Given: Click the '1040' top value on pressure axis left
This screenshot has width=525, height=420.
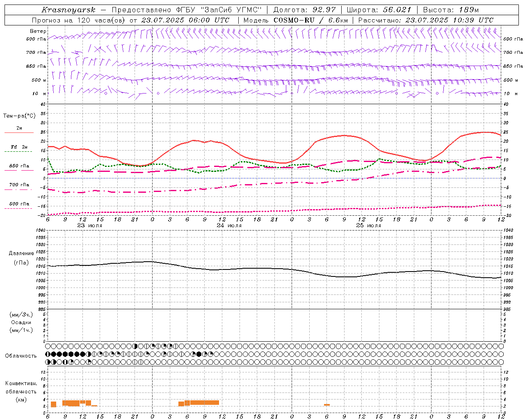Looking at the screenshot, I should pyautogui.click(x=41, y=231).
